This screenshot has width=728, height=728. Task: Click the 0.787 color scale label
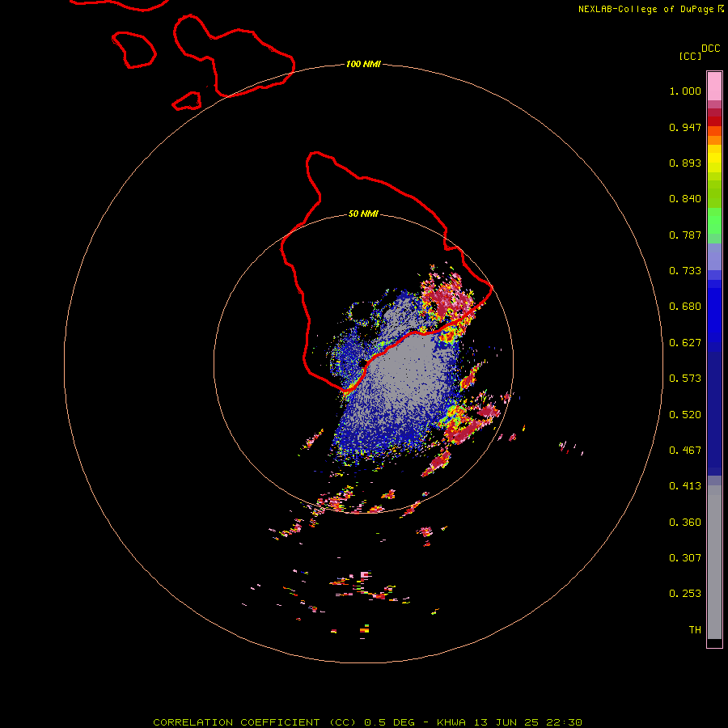(685, 235)
